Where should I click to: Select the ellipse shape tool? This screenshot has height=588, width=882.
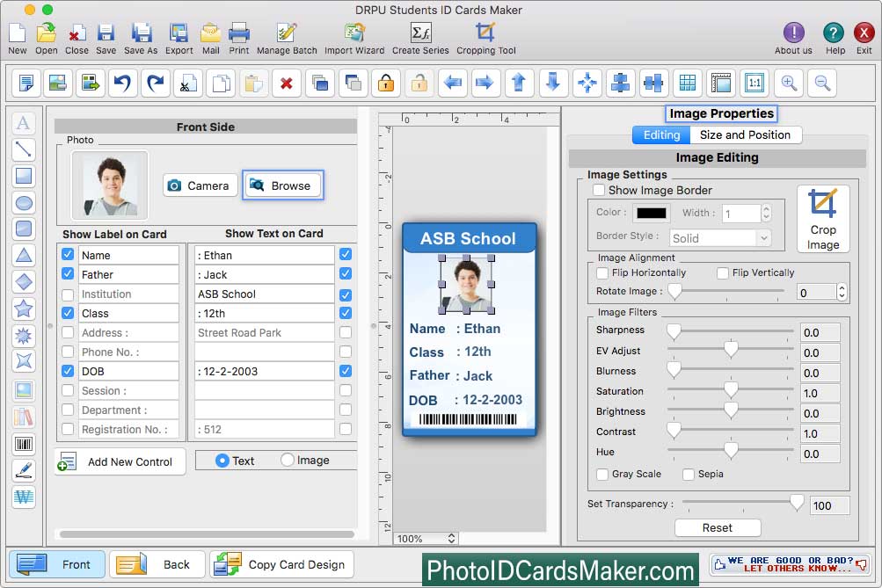pyautogui.click(x=24, y=202)
